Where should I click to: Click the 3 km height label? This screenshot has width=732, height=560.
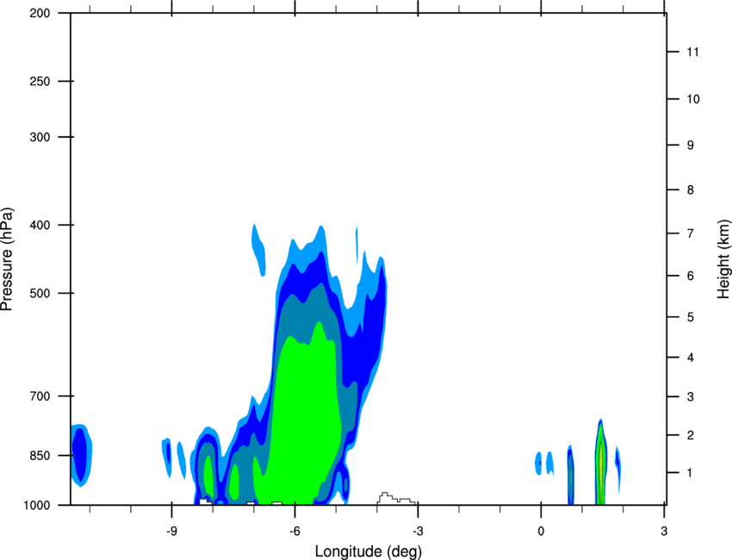pyautogui.click(x=691, y=397)
